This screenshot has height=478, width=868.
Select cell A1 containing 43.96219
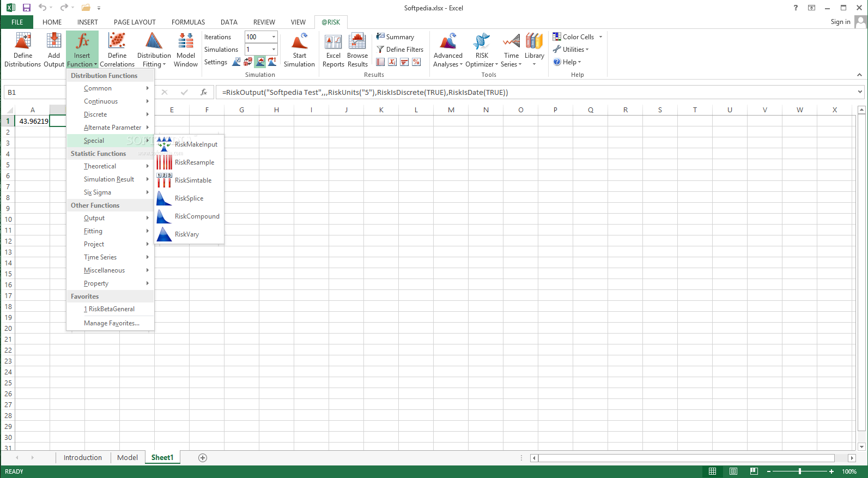(33, 121)
